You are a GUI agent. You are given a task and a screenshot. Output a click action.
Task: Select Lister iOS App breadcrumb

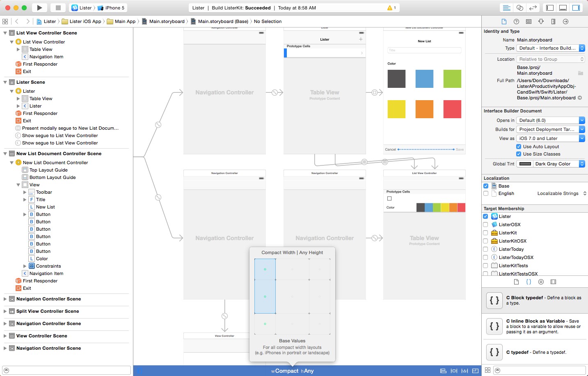point(81,21)
